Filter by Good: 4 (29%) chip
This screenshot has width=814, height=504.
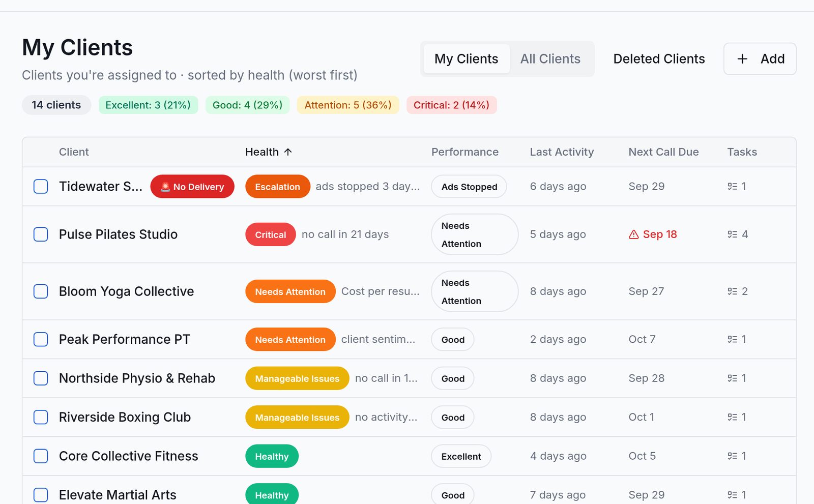(x=247, y=105)
